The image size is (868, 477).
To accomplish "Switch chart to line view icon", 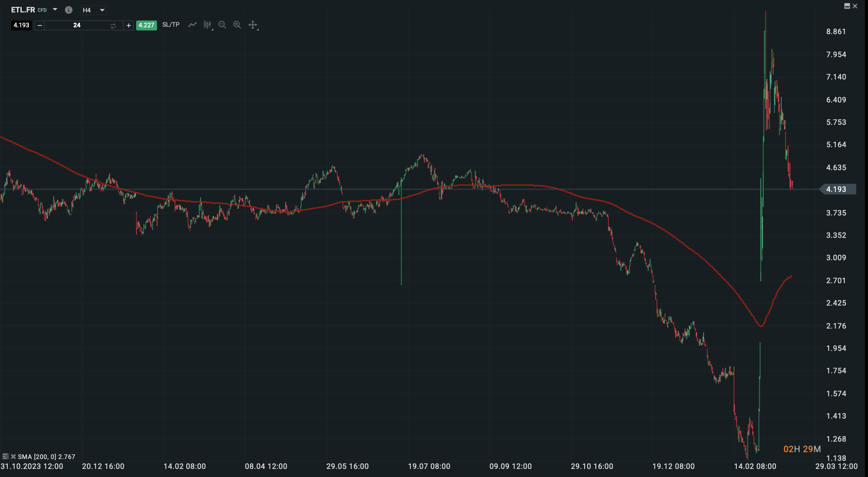I will (x=192, y=25).
